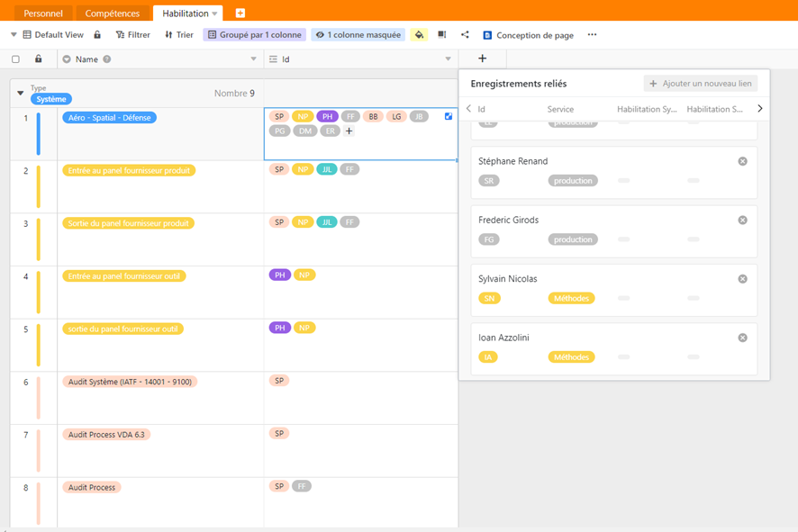Image resolution: width=798 pixels, height=532 pixels.
Task: Select the row color fill icon
Action: tap(419, 34)
